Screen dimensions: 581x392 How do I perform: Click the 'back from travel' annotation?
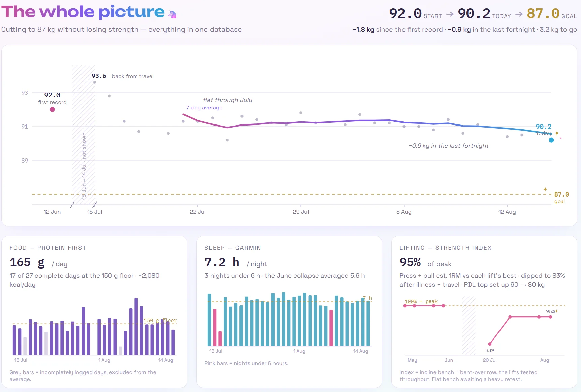(133, 76)
